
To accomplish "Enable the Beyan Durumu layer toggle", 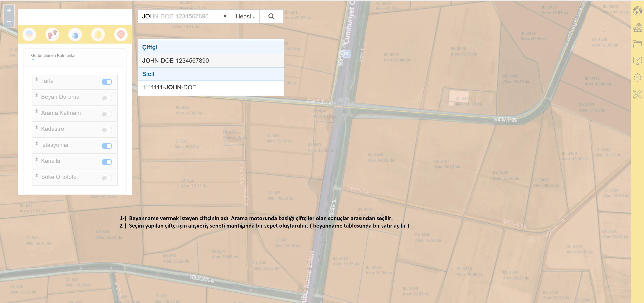I will click(107, 98).
